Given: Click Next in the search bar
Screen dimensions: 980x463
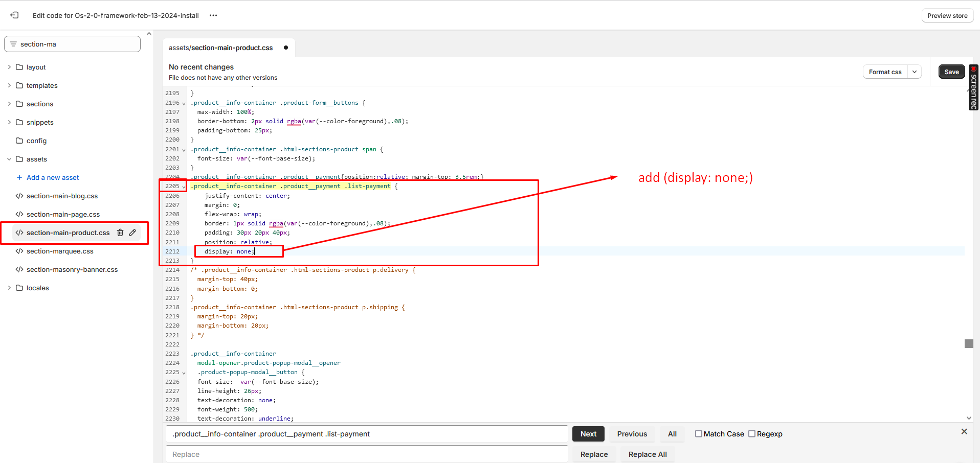Looking at the screenshot, I should [588, 434].
